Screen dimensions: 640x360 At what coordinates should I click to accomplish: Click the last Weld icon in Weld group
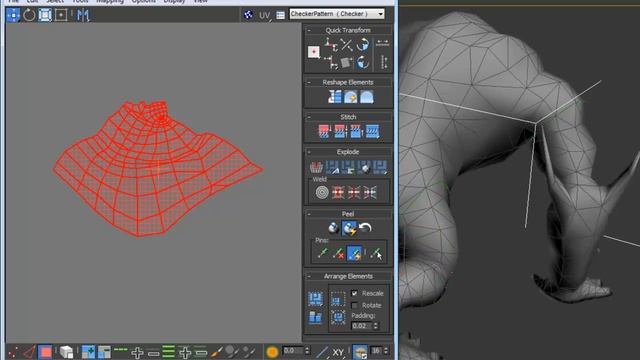(370, 192)
